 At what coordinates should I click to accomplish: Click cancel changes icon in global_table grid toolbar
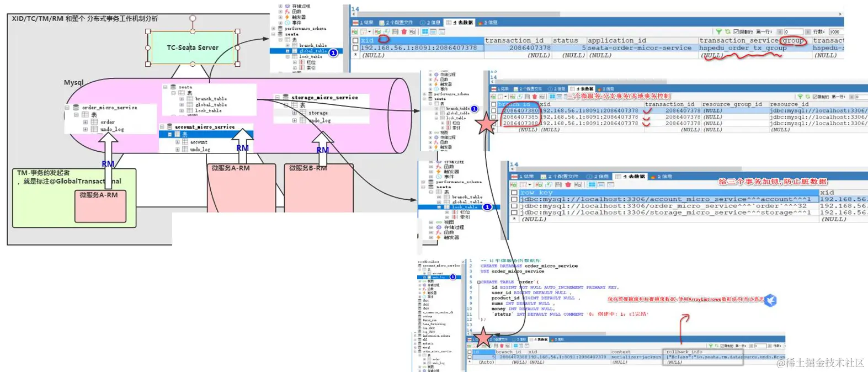pos(413,31)
